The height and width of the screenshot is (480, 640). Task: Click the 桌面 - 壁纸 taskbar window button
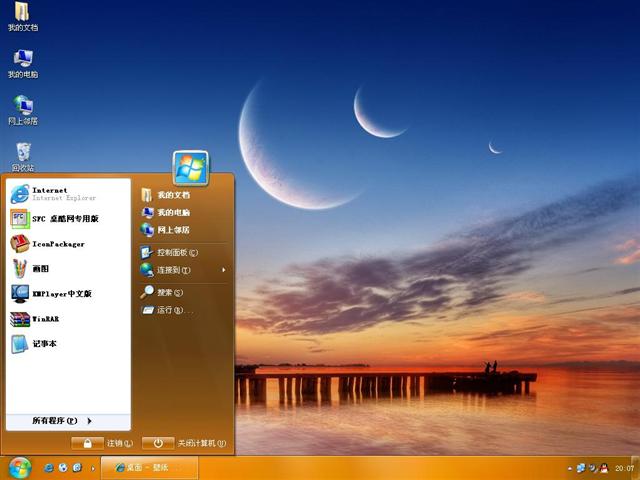pos(148,468)
